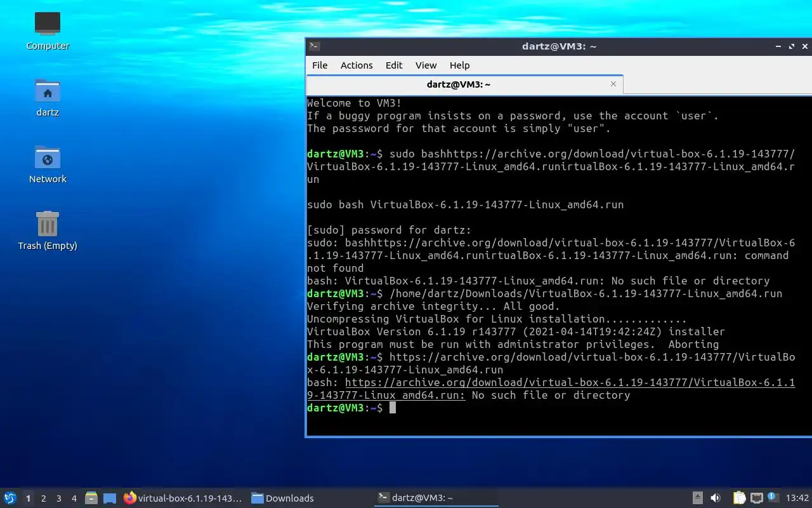The width and height of the screenshot is (812, 508).
Task: Close the dartz@VM3 terminal tab
Action: point(613,84)
